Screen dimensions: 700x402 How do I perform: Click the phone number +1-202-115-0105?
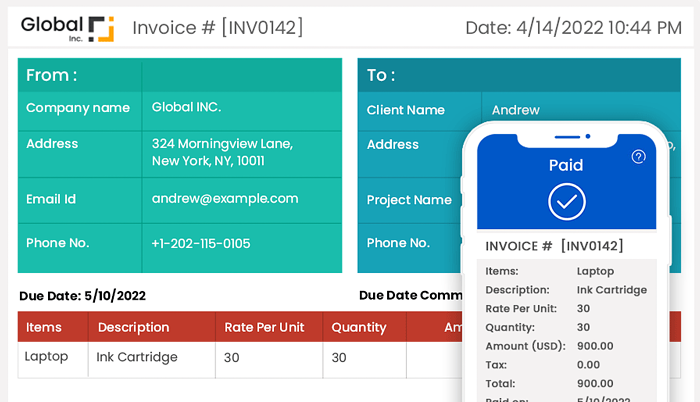click(x=201, y=243)
